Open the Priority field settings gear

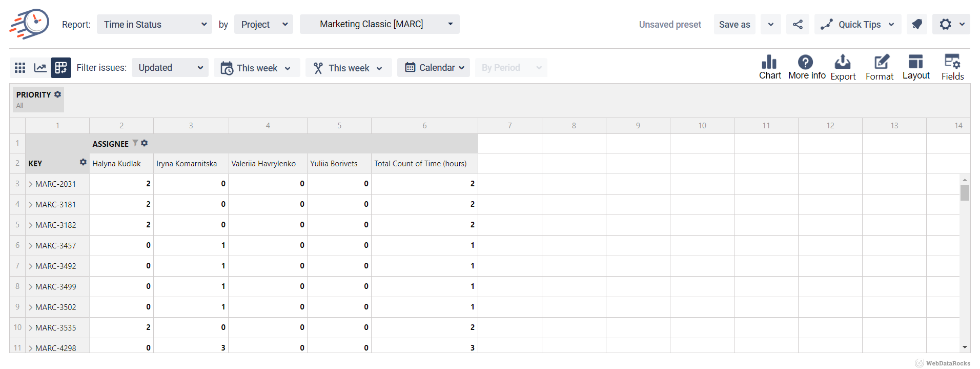[x=58, y=94]
